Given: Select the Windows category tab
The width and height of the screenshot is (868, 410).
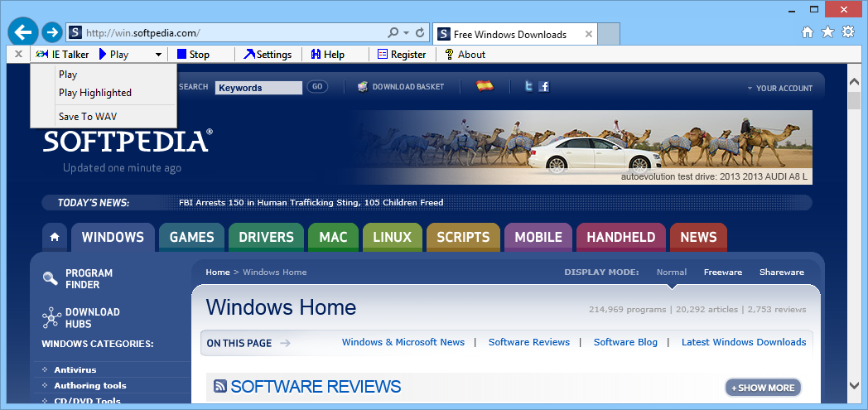Looking at the screenshot, I should pos(113,238).
